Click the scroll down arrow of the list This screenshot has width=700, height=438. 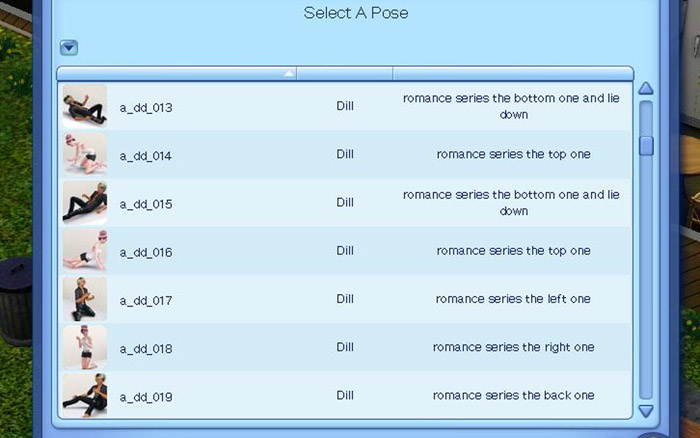(646, 411)
